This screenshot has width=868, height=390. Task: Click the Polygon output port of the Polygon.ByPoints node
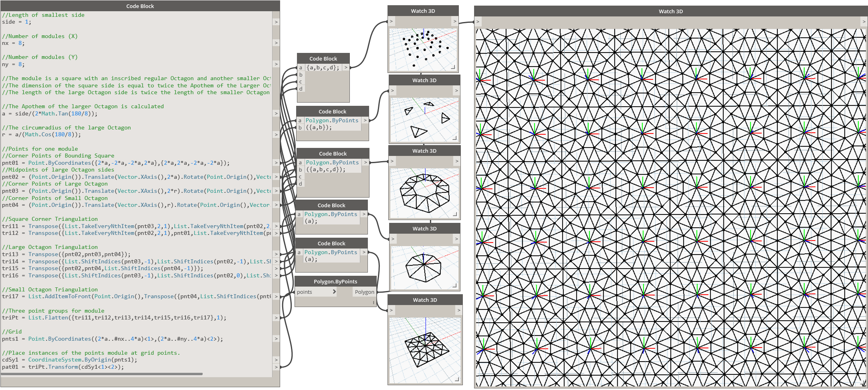364,292
